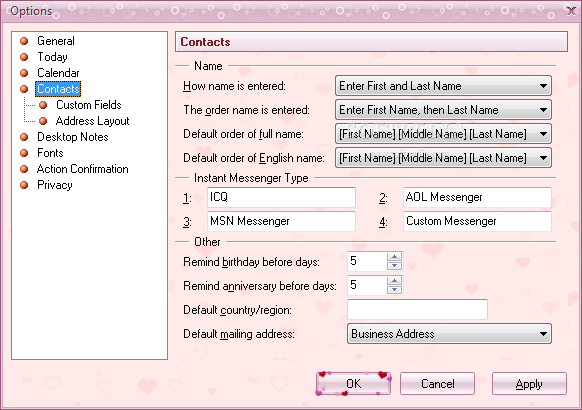582x410 pixels.
Task: Select Action Confirmation category
Action: [x=82, y=168]
